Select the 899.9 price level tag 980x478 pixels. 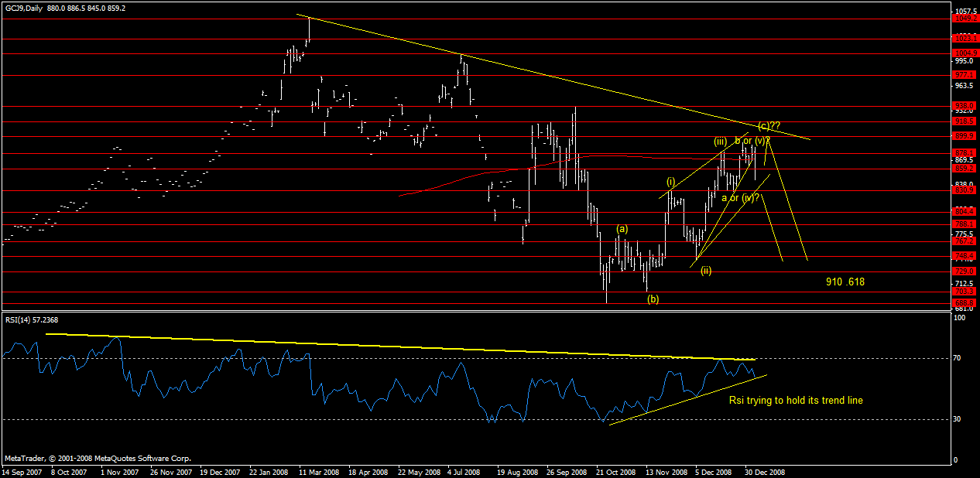pyautogui.click(x=964, y=136)
